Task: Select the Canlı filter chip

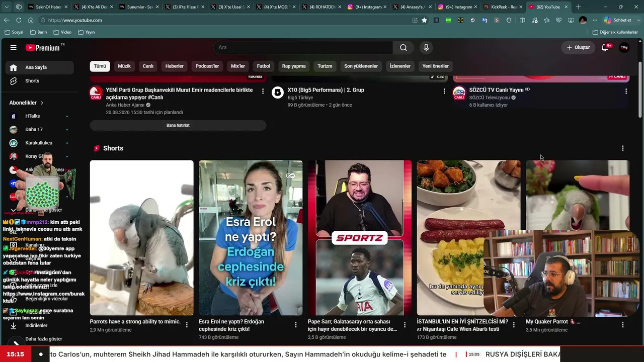Action: coord(148,66)
